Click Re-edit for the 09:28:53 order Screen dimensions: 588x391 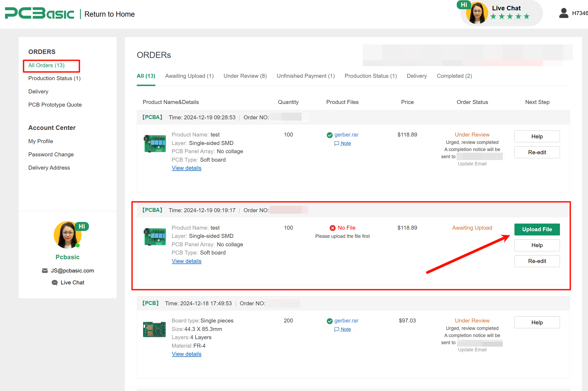537,152
